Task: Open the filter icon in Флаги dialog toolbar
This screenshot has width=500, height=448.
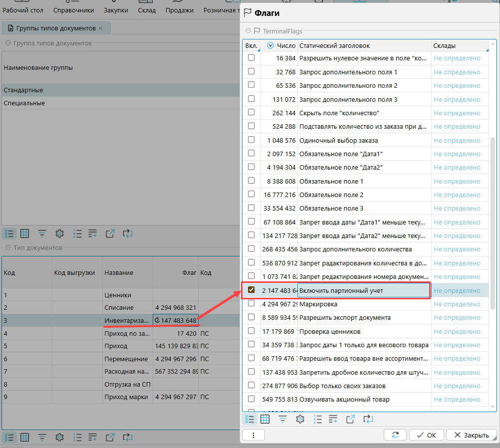Action: [282, 419]
